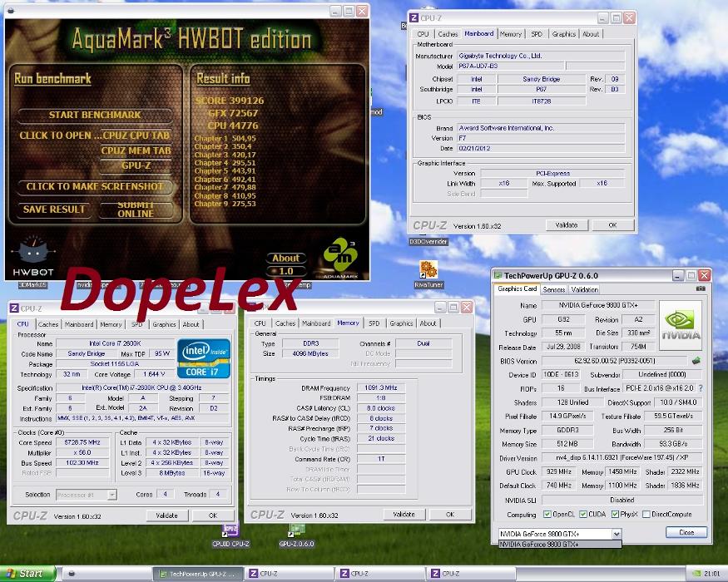
Task: Click the system tray NVIDIA icon
Action: (697, 574)
